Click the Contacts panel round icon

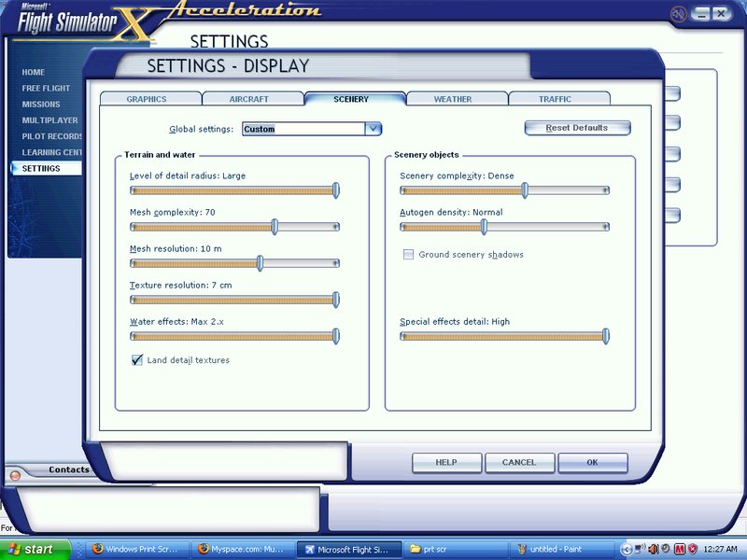click(14, 475)
